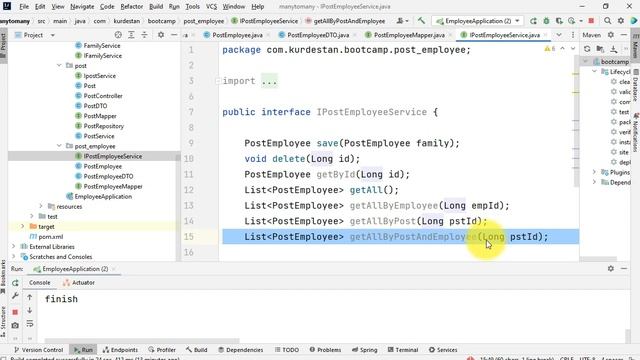The width and height of the screenshot is (640, 360).
Task: Click the up arrow in console
Action: pyautogui.click(x=30, y=298)
